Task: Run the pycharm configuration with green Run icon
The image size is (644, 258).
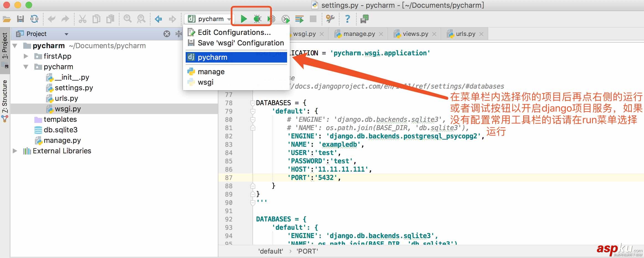Action: 243,19
